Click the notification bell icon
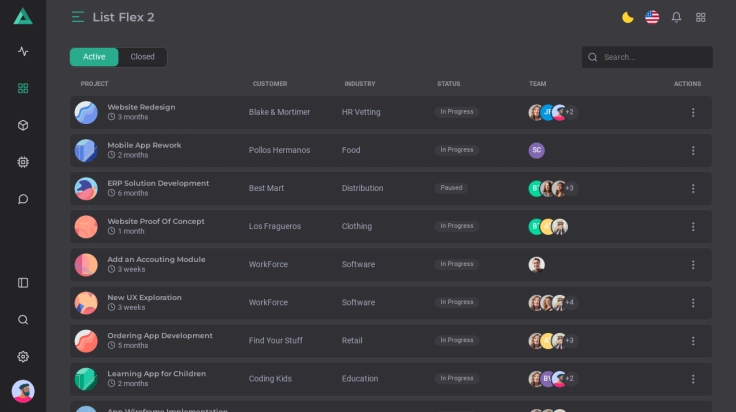This screenshot has width=736, height=412. pyautogui.click(x=676, y=17)
